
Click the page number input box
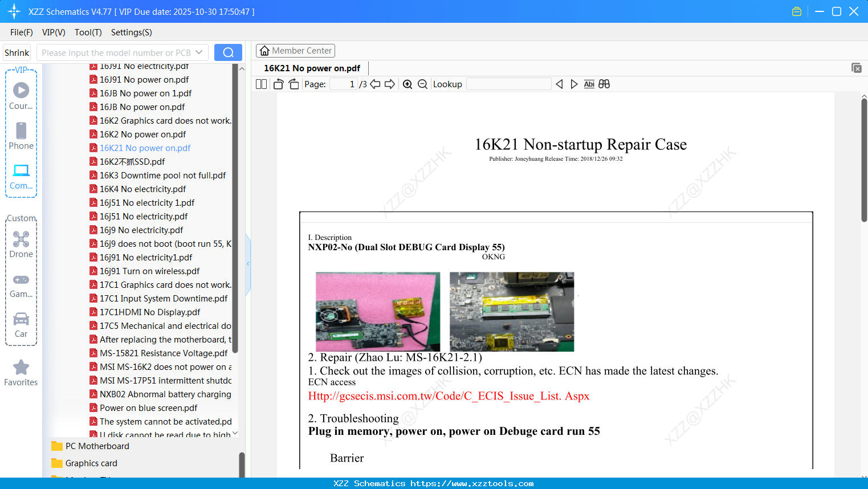coord(344,84)
